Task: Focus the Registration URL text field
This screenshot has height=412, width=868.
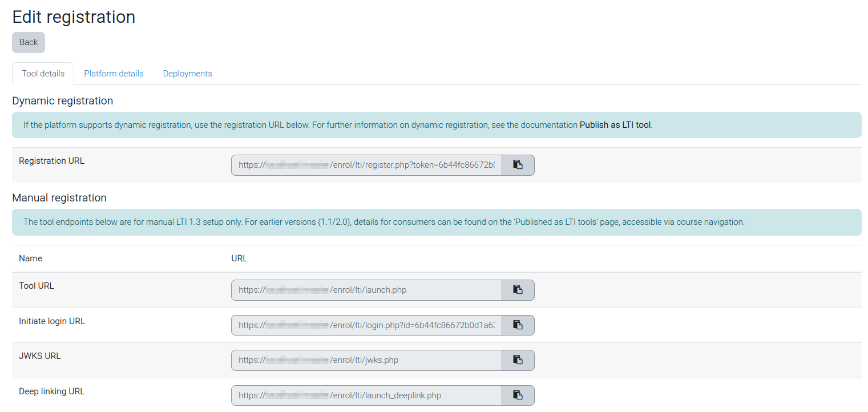Action: pyautogui.click(x=366, y=165)
